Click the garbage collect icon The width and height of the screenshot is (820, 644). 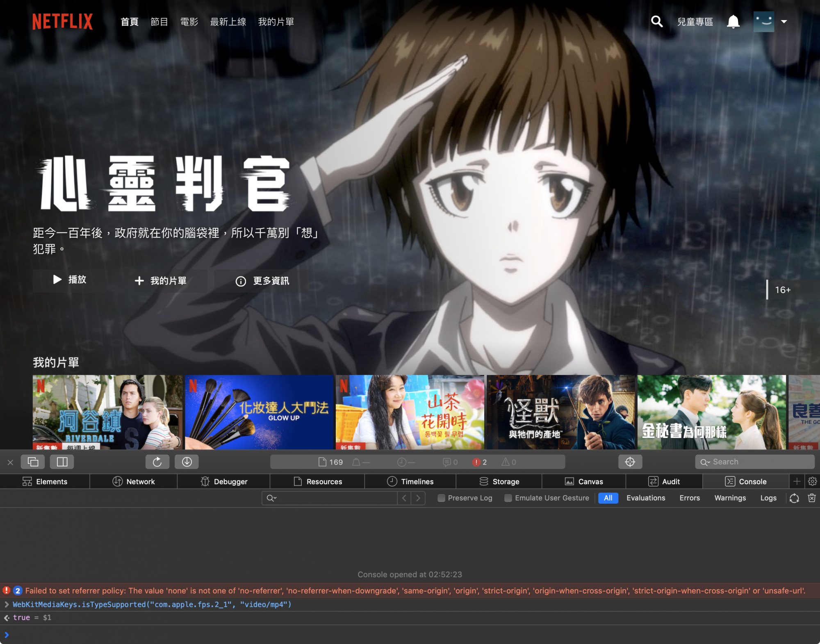pyautogui.click(x=794, y=498)
